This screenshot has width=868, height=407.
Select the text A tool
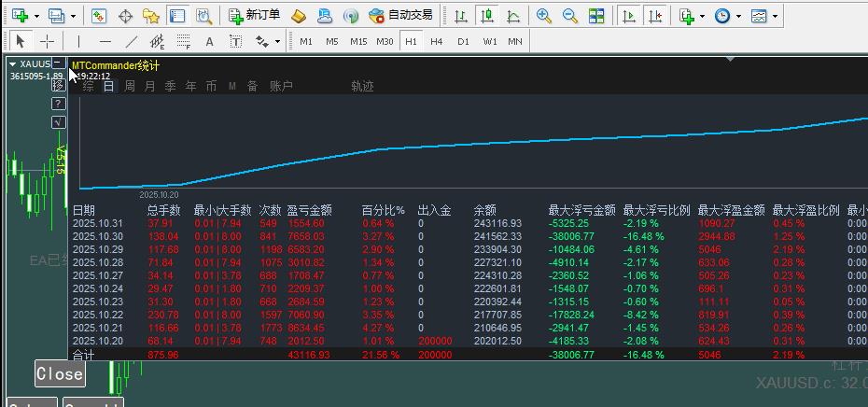point(209,41)
